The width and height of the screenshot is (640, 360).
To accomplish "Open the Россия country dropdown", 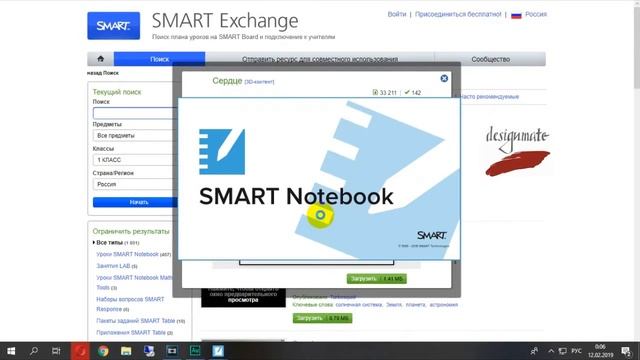I will pyautogui.click(x=135, y=184).
